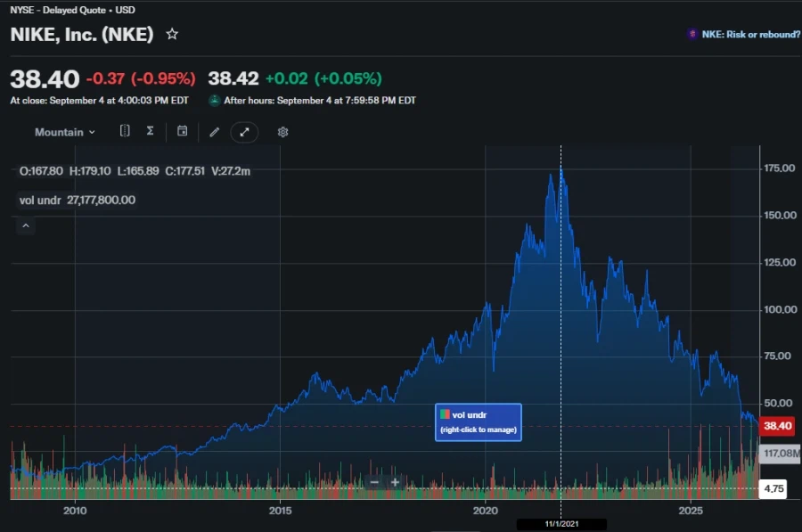Click the vol undr indicator legend label
Image resolution: width=802 pixels, height=532 pixels.
(x=40, y=200)
